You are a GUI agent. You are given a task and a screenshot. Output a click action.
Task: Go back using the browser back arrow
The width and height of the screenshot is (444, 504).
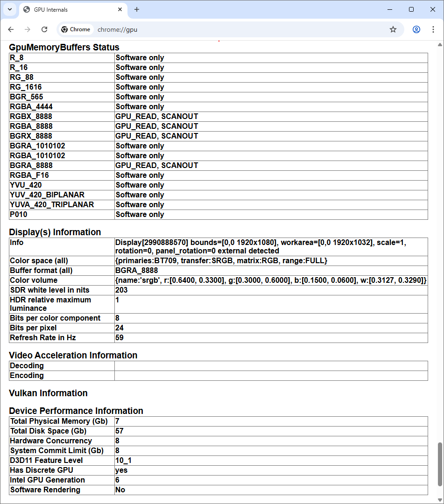click(11, 29)
